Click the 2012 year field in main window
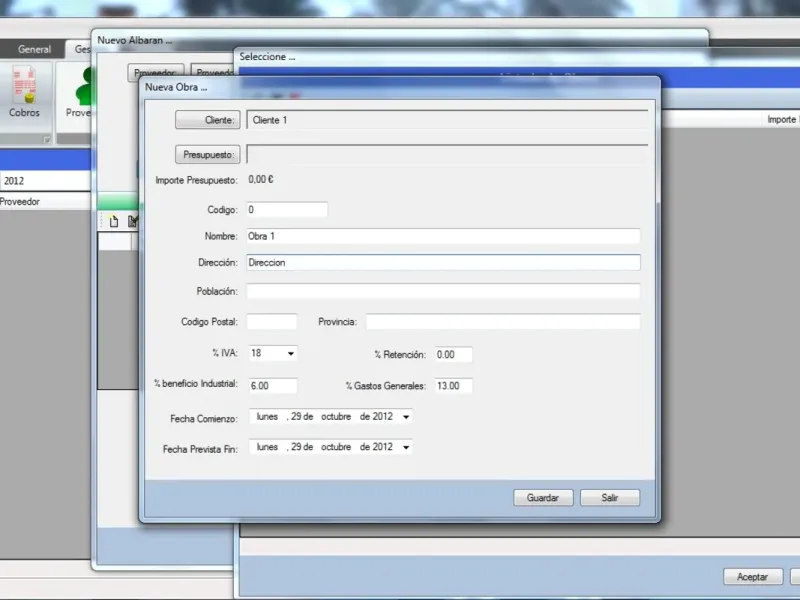This screenshot has height=600, width=800. pos(45,181)
